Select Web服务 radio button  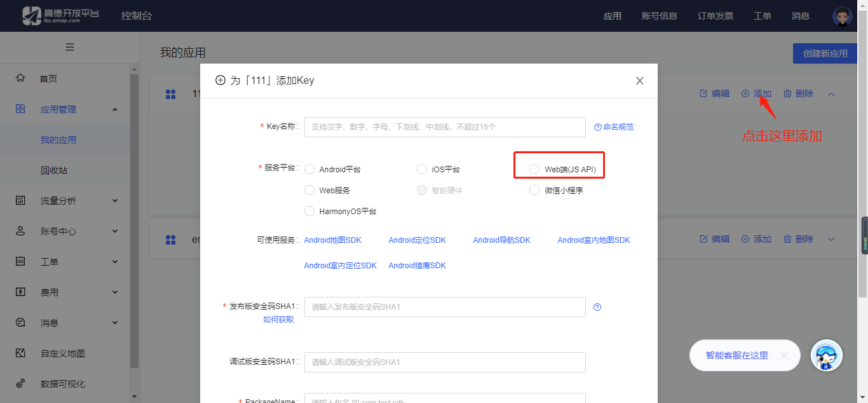coord(309,190)
